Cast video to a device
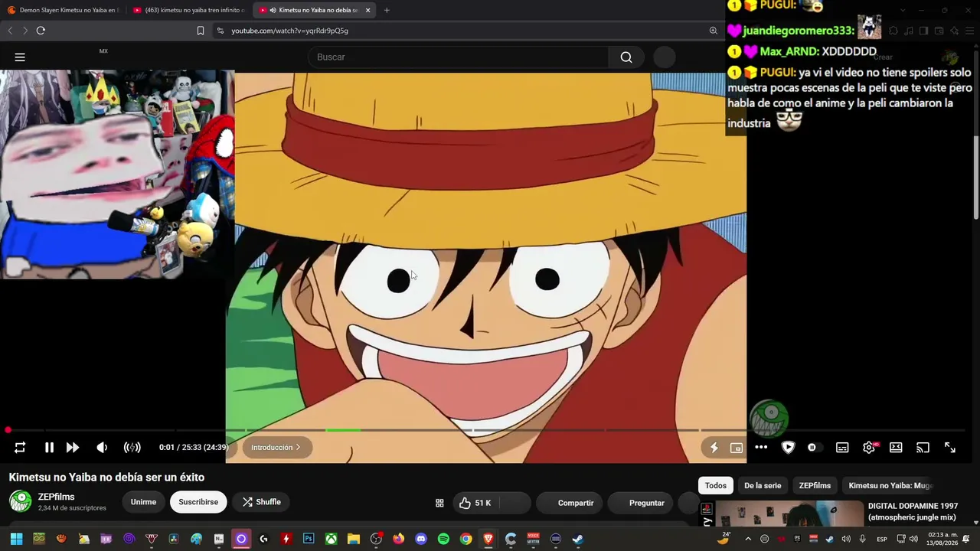 click(923, 448)
